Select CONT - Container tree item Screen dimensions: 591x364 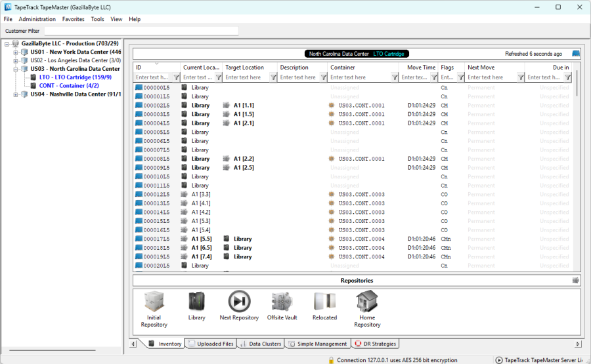69,85
